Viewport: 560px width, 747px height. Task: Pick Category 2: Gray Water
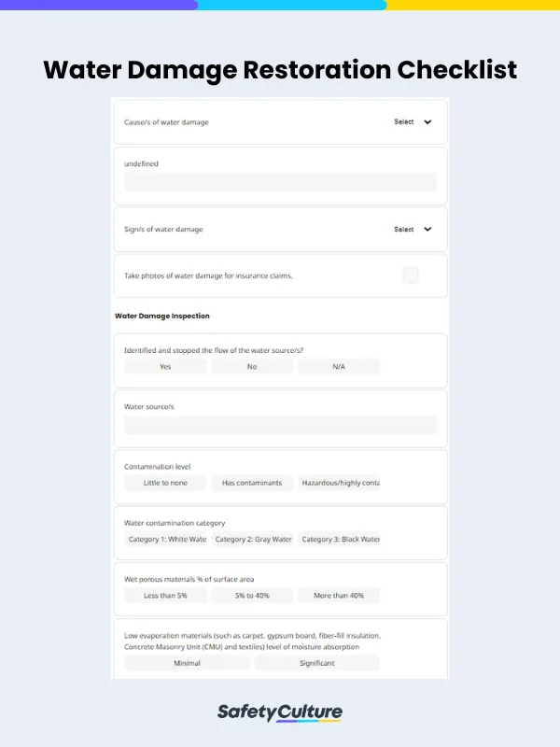252,540
